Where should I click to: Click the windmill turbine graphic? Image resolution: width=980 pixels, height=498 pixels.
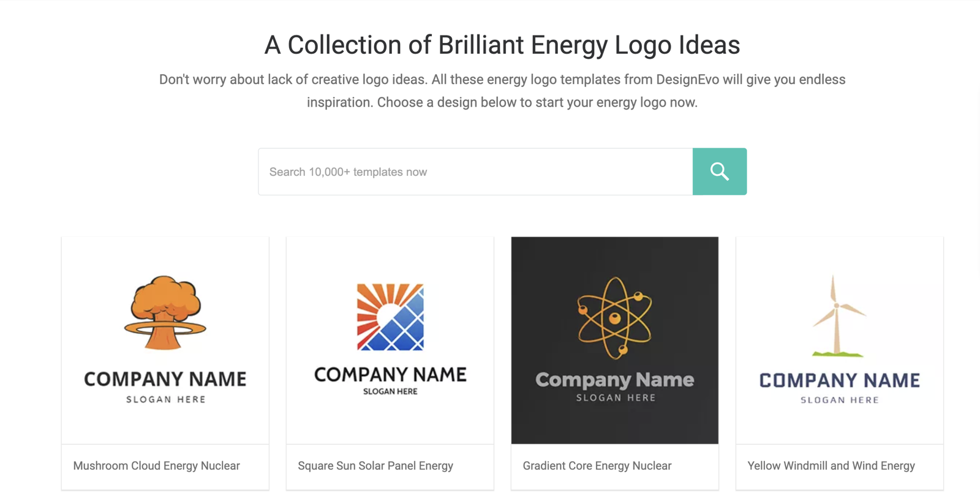(838, 315)
